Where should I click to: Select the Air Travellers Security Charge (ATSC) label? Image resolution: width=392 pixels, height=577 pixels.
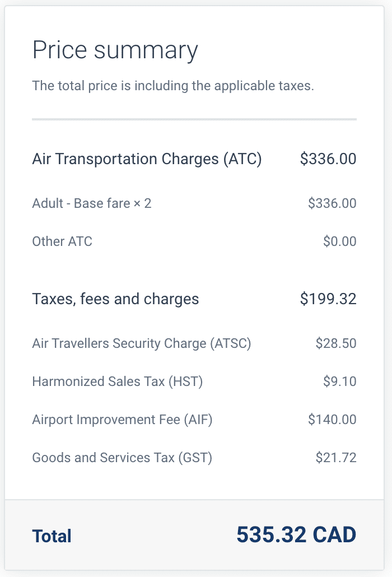coord(142,343)
